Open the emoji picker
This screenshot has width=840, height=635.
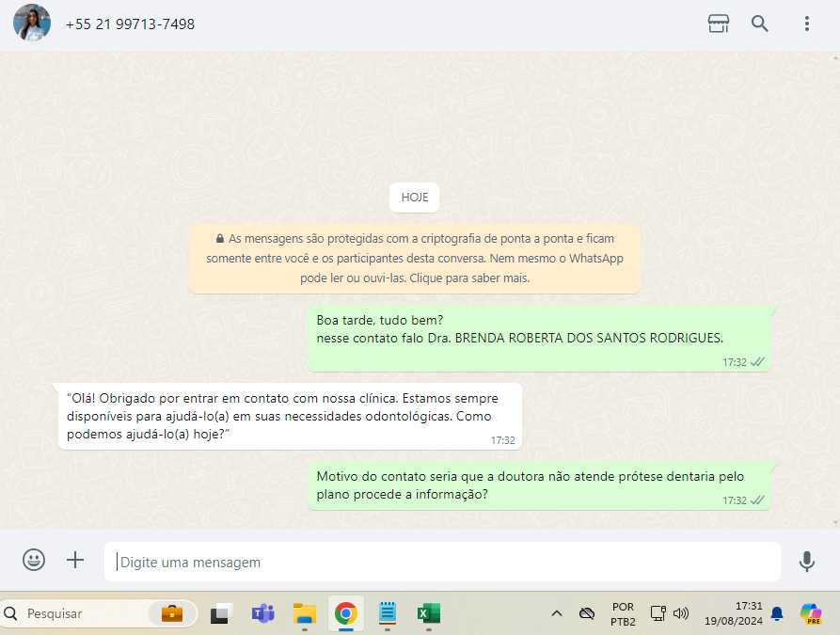34,561
